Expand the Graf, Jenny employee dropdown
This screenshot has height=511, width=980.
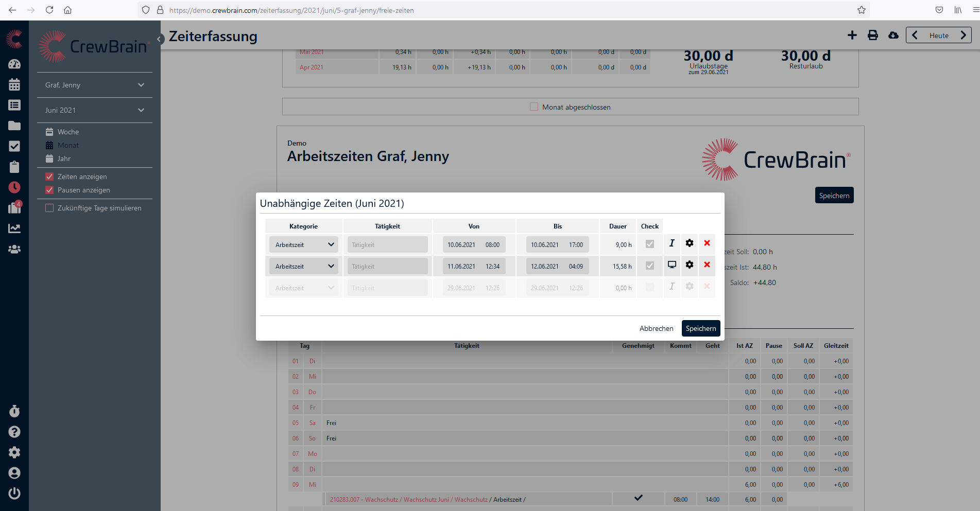tap(95, 85)
